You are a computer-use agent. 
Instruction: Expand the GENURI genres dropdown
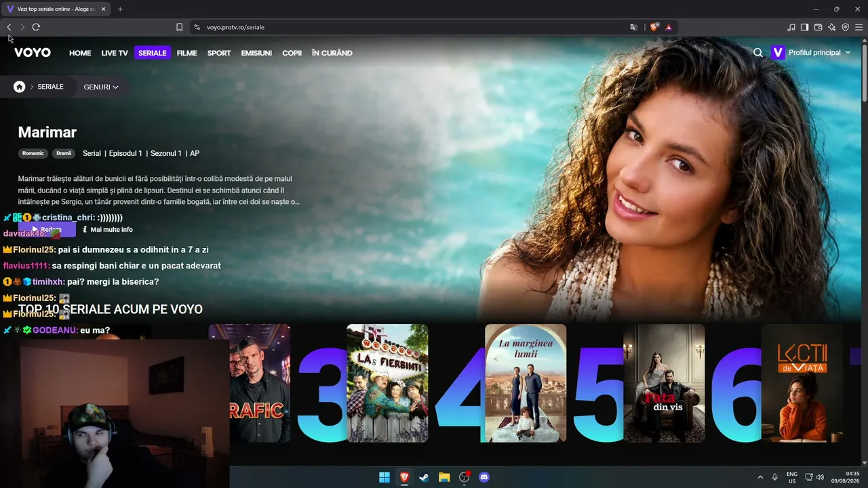tap(101, 87)
